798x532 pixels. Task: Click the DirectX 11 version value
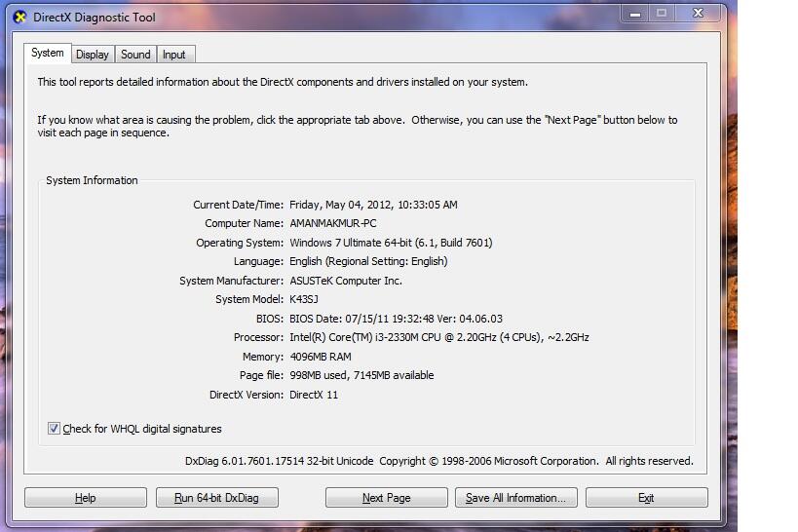(314, 395)
